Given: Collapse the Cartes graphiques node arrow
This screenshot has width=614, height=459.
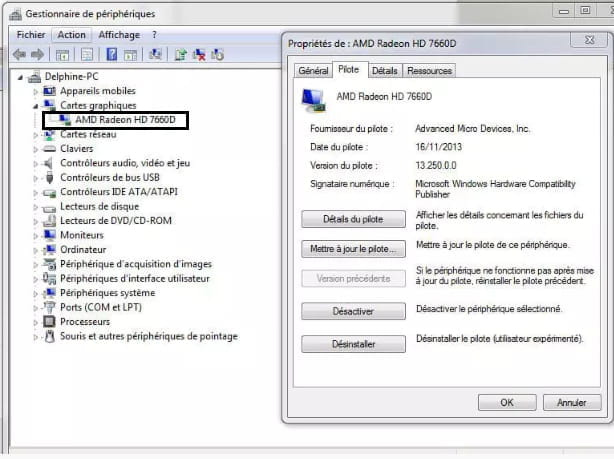Looking at the screenshot, I should (x=36, y=106).
